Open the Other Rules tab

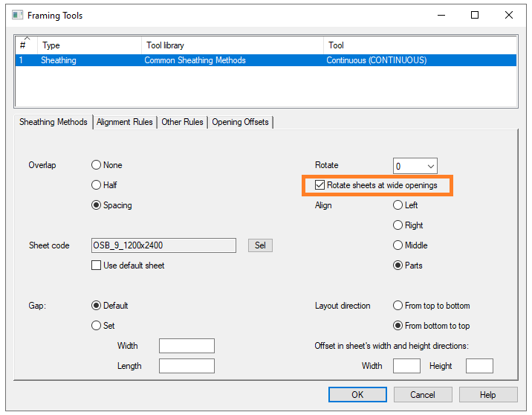[x=182, y=122]
